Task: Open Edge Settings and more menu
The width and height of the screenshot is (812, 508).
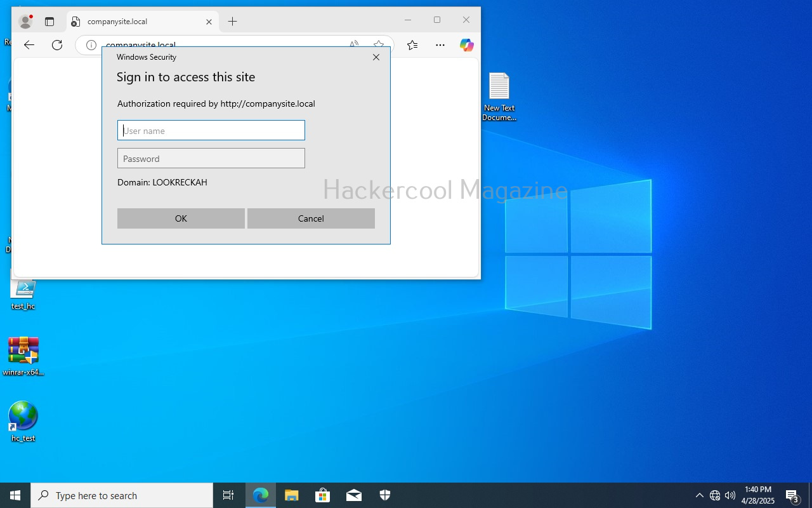Action: [440, 45]
